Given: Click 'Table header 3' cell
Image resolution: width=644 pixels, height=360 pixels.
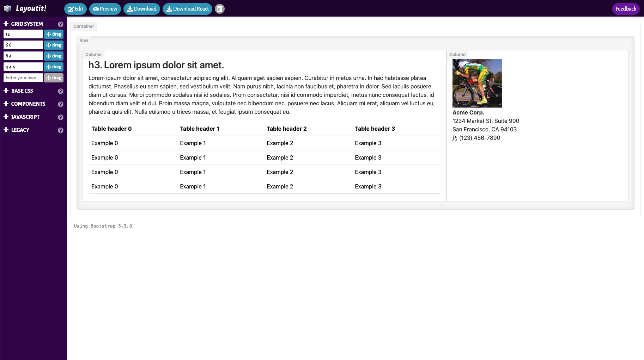Looking at the screenshot, I should click(x=375, y=129).
